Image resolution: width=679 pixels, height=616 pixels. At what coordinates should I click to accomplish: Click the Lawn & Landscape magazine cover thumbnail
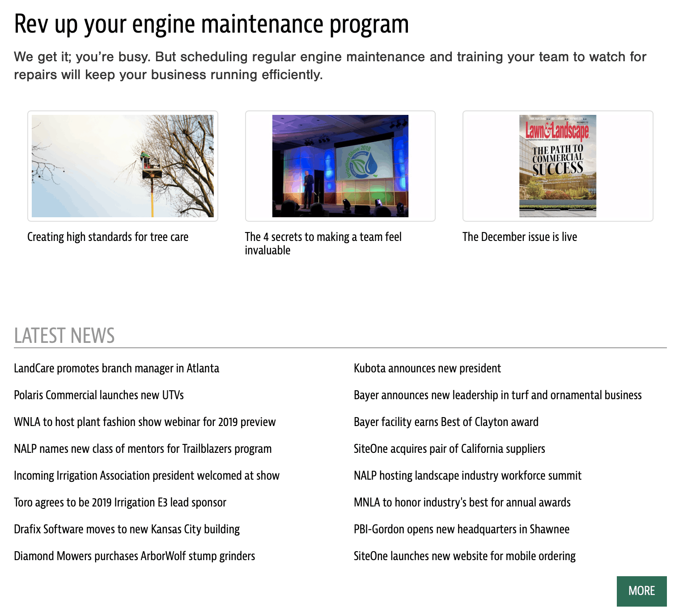point(558,166)
